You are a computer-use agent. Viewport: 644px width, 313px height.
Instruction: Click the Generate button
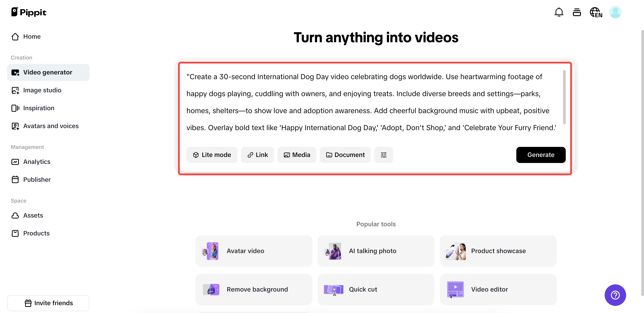point(541,155)
